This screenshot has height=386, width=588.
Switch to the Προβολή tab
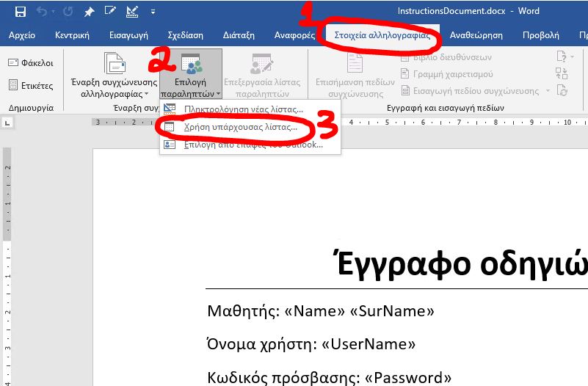pyautogui.click(x=541, y=35)
